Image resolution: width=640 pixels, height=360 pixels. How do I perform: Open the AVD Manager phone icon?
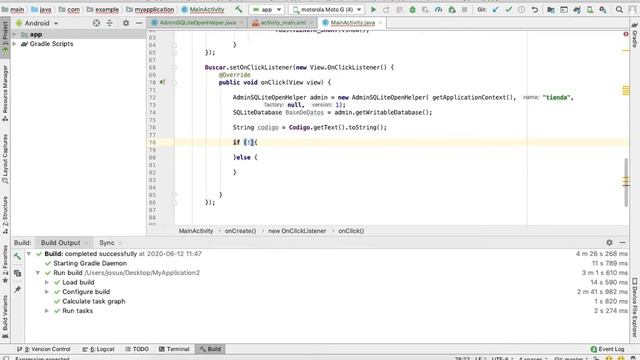(x=590, y=9)
